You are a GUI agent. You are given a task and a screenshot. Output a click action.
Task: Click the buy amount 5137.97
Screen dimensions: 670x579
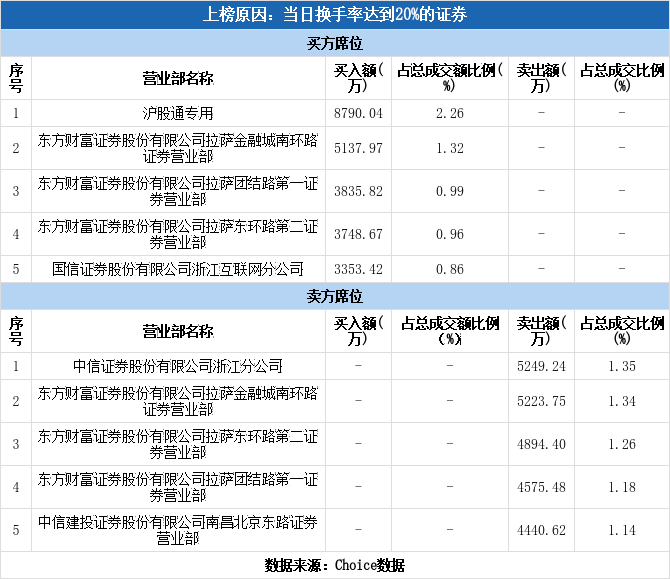pos(358,148)
